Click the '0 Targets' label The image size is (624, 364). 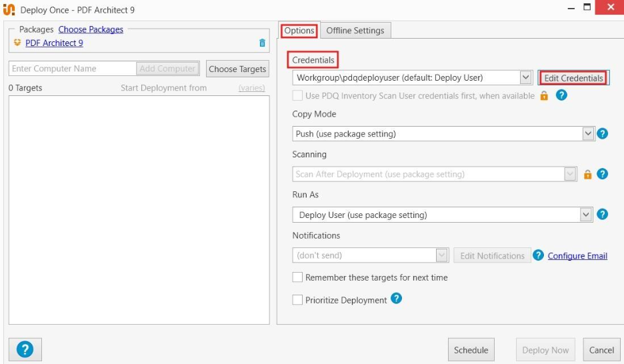(25, 88)
